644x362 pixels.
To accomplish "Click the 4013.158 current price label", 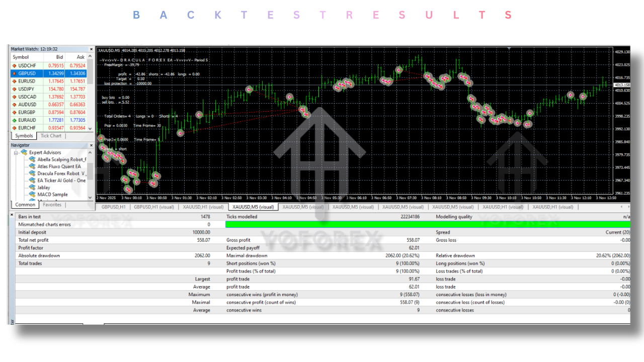I will point(622,85).
